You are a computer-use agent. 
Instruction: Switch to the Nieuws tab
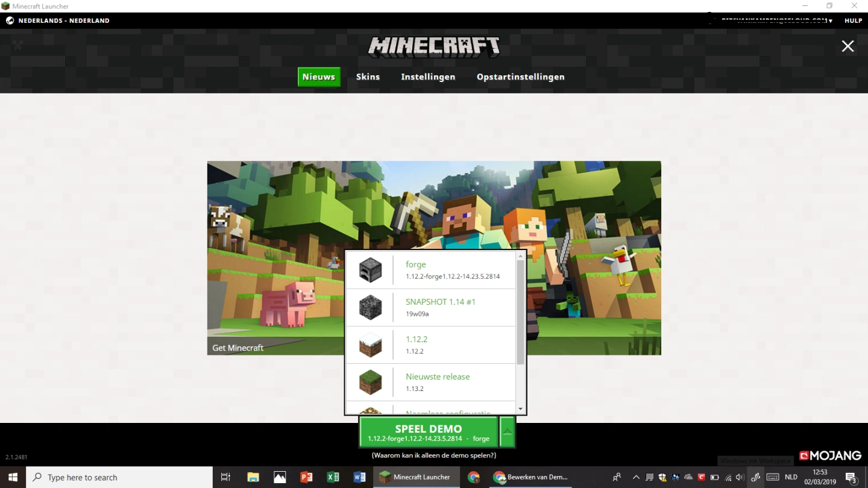[319, 77]
